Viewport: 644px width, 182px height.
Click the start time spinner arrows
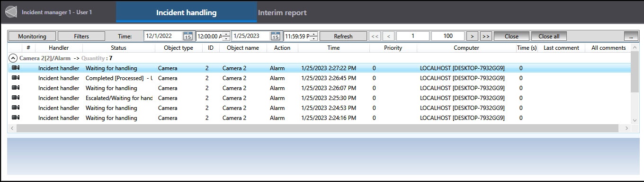(x=226, y=36)
